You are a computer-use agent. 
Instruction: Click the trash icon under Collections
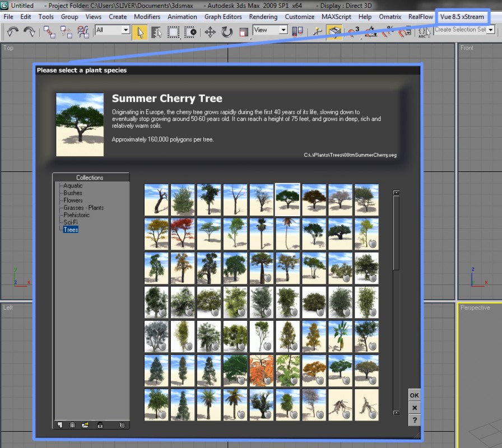click(72, 425)
